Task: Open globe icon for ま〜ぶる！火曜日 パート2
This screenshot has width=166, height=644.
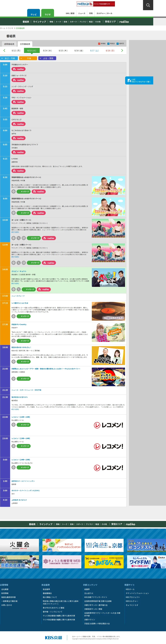Action: pos(14,263)
